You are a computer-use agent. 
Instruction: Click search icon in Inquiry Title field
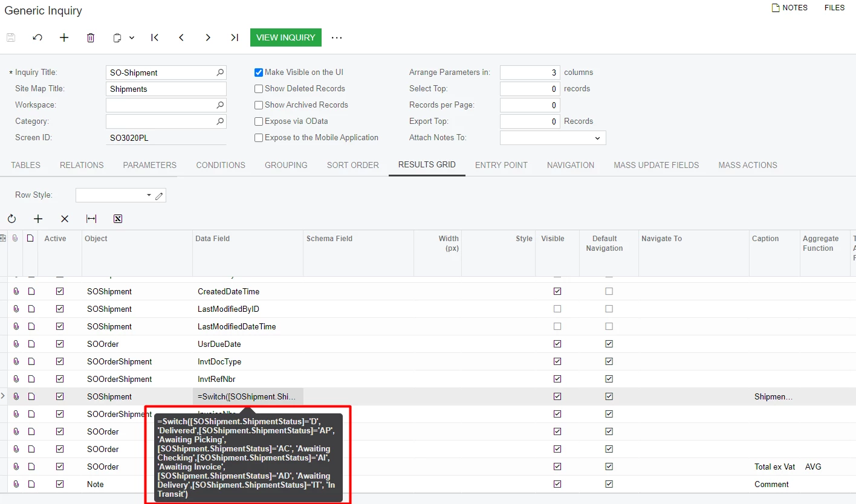[x=220, y=73]
